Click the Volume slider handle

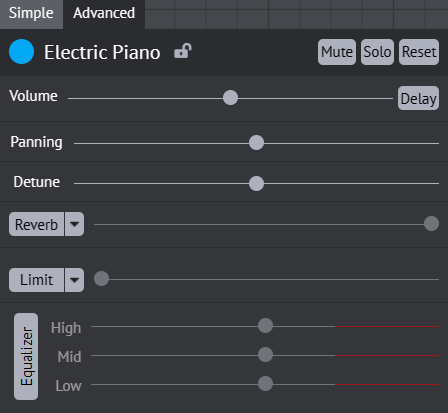coord(230,98)
